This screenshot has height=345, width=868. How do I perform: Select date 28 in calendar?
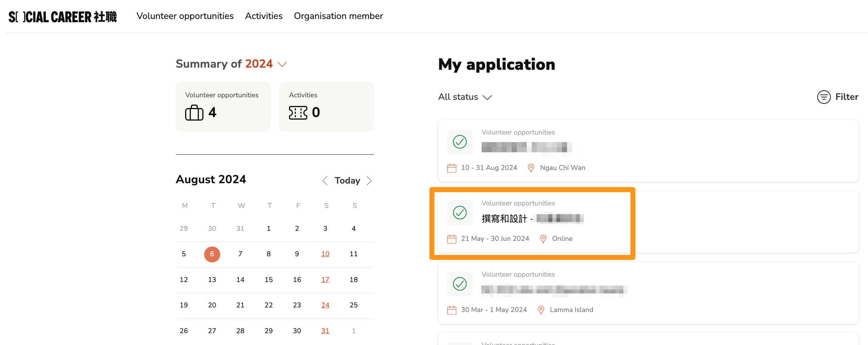coord(240,331)
